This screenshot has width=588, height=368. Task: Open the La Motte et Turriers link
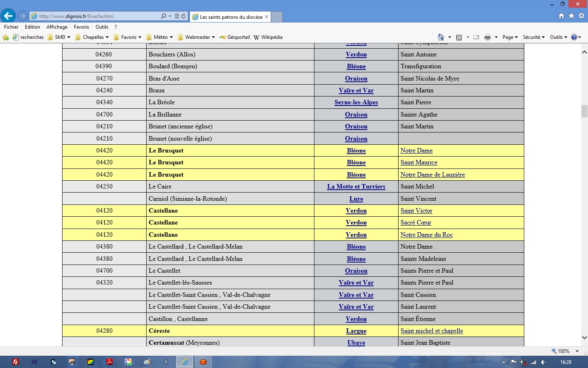point(356,186)
